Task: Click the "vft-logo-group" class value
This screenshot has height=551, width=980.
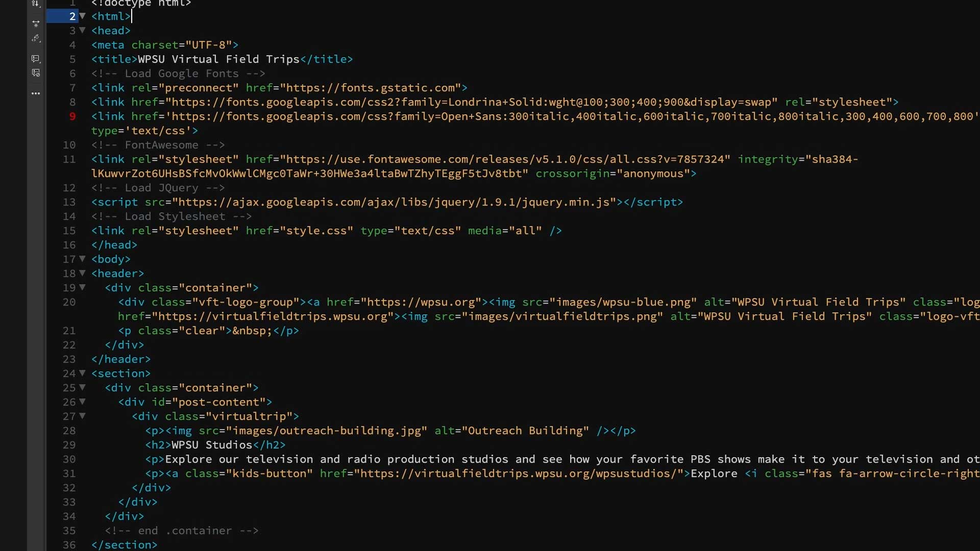Action: coord(246,302)
